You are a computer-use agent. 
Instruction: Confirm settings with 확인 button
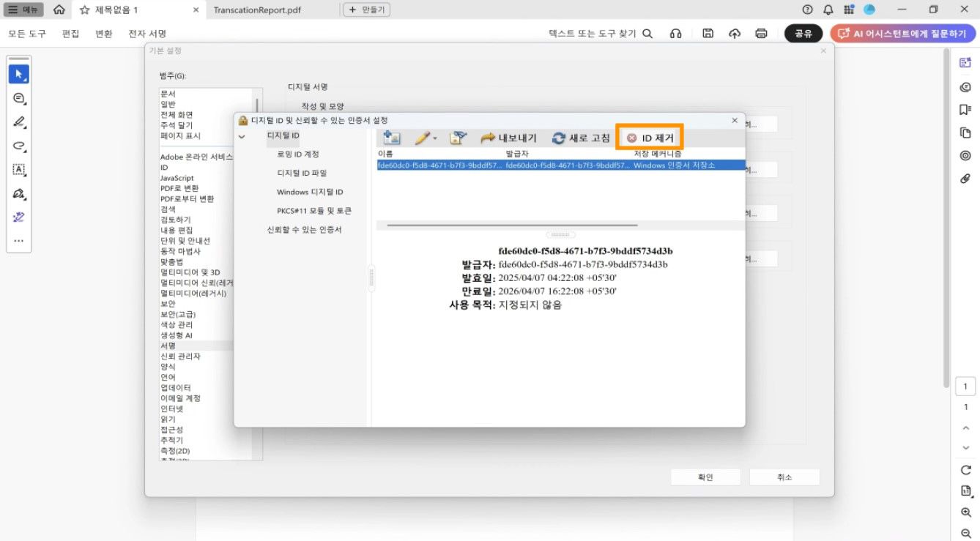705,476
